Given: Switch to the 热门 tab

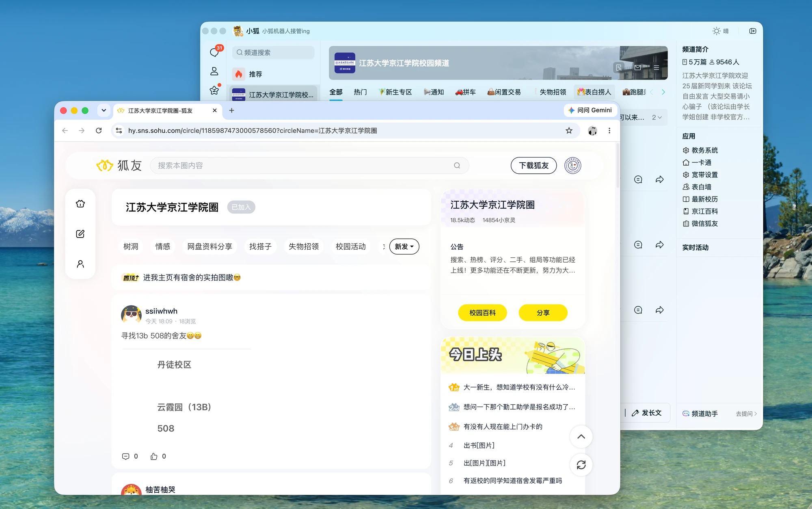Looking at the screenshot, I should pyautogui.click(x=360, y=92).
